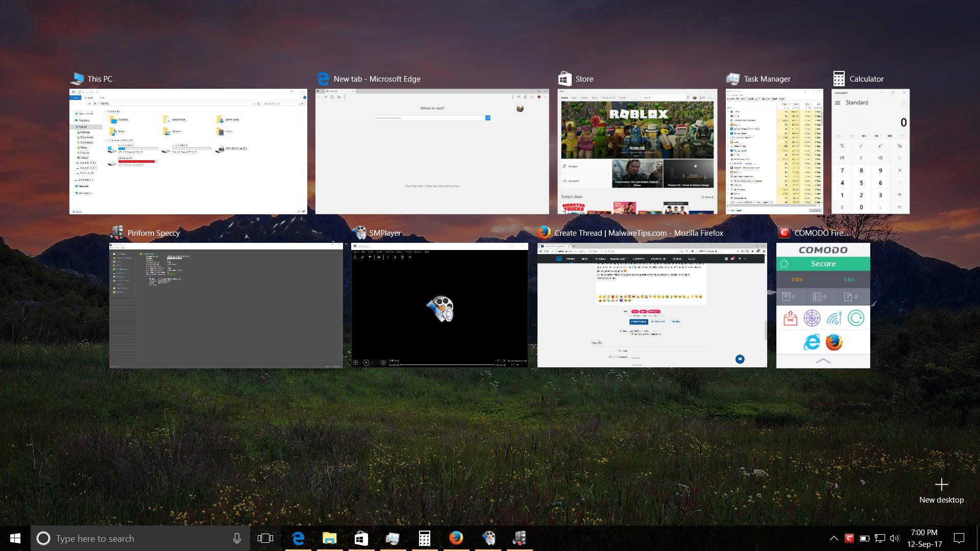The image size is (980, 551).
Task: Select the Calculator window thumbnail
Action: pyautogui.click(x=870, y=152)
